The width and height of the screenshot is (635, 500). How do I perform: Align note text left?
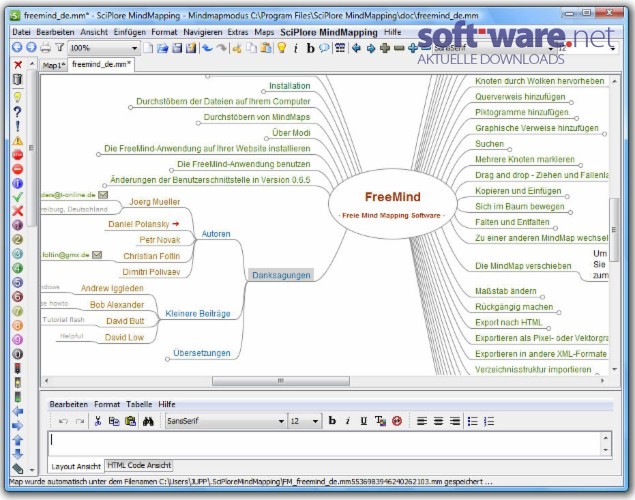pyautogui.click(x=422, y=421)
